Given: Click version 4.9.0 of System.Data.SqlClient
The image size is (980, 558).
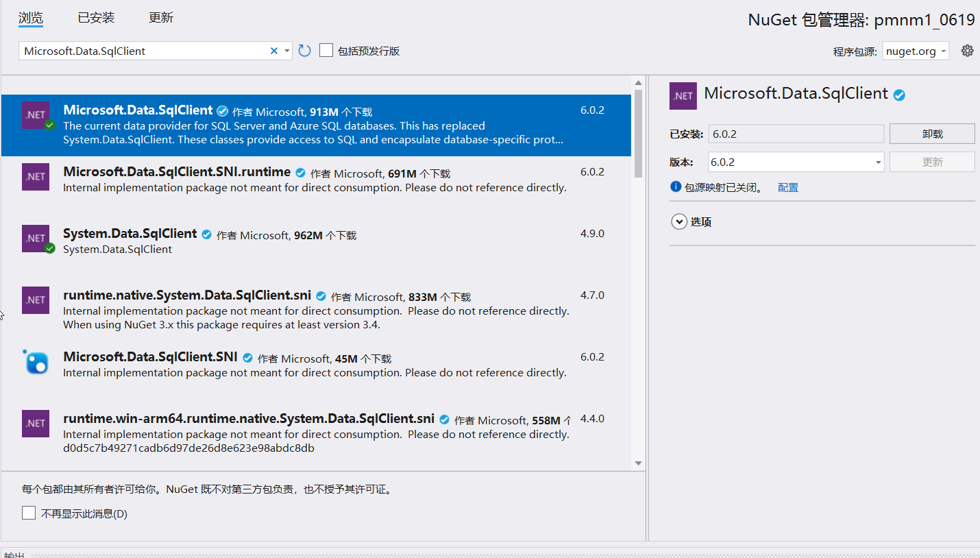Looking at the screenshot, I should tap(592, 233).
